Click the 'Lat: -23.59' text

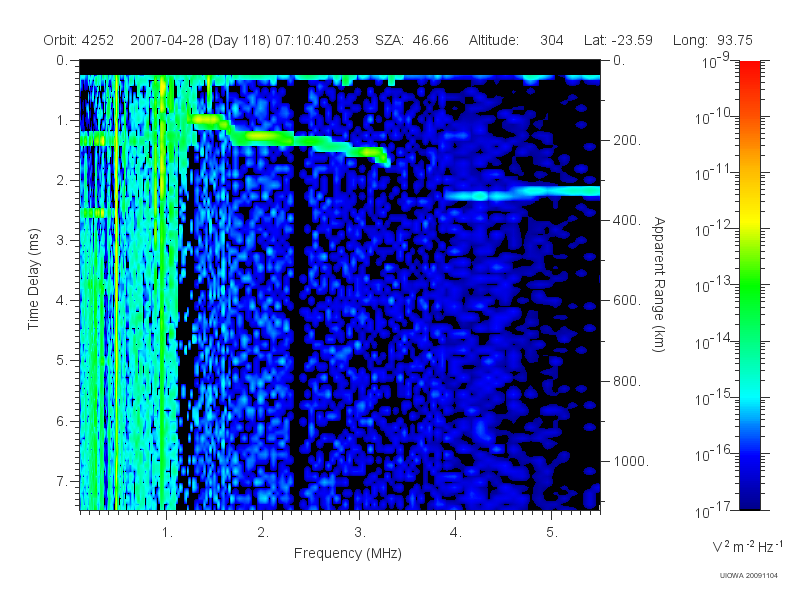(618, 40)
